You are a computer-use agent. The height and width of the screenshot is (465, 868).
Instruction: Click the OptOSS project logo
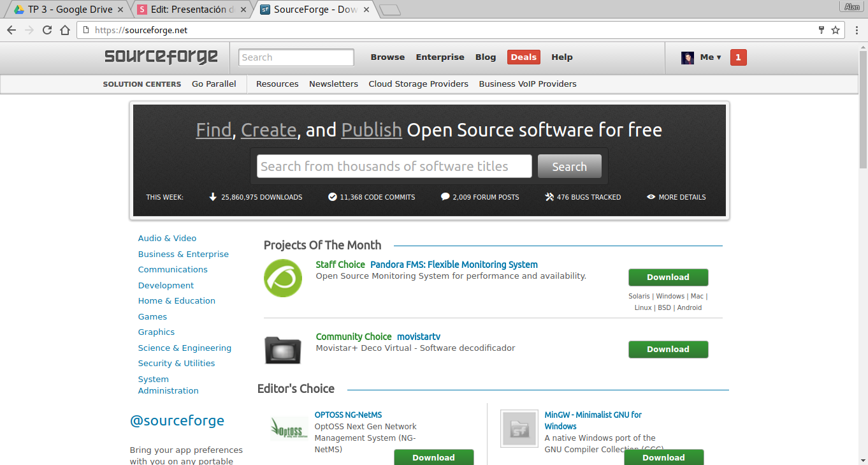[x=289, y=429]
